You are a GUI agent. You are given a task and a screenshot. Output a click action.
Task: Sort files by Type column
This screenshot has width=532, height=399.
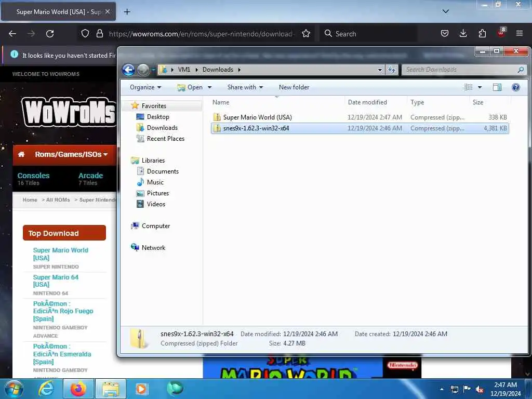[x=438, y=102]
